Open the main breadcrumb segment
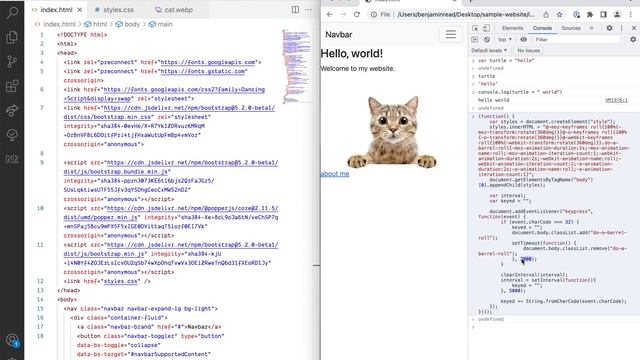 click(161, 24)
